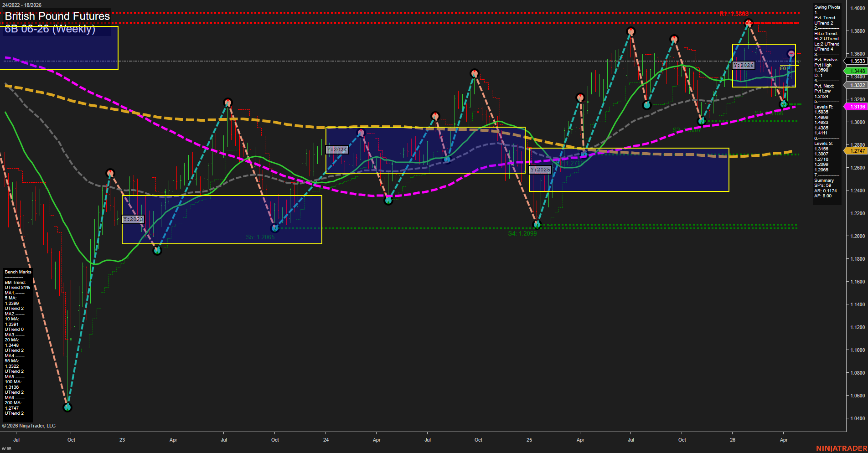This screenshot has height=453, width=868.
Task: Click the green 1.3448 price axis marker
Action: 857,71
